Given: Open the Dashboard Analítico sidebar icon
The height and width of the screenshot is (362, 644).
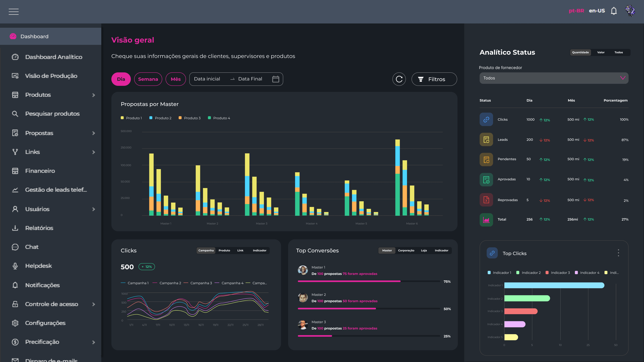Looking at the screenshot, I should click(x=15, y=57).
